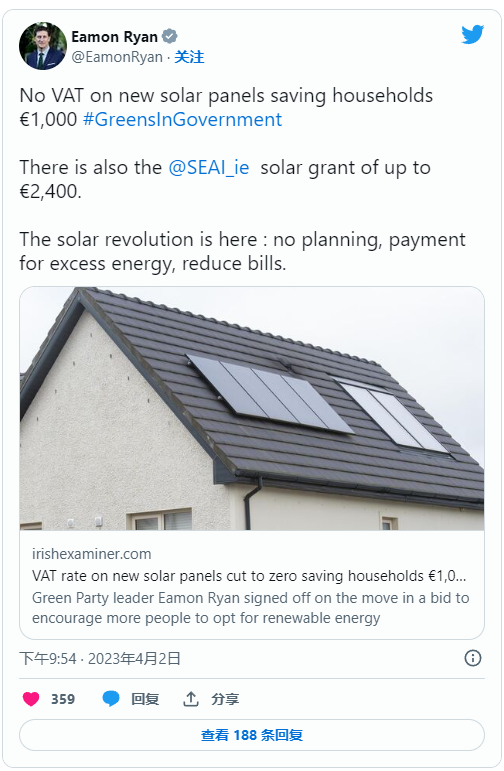Click the @EamonRyan handle
Screen dimensions: 504x771
point(117,57)
